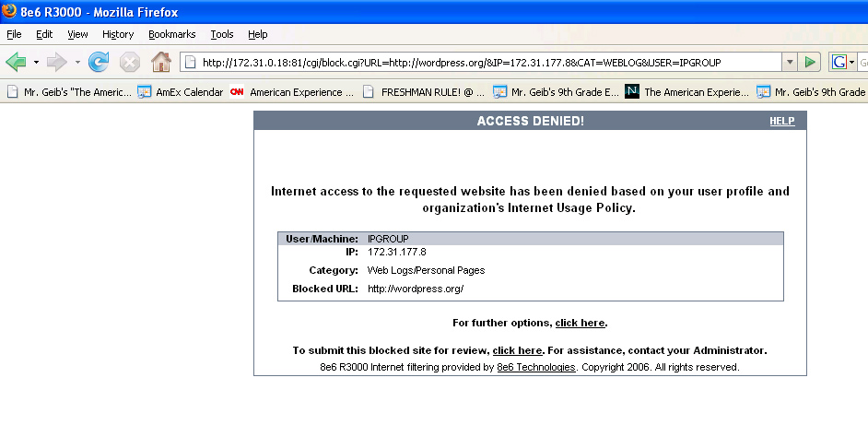
Task: Open the Google search engine selector
Action: (843, 62)
